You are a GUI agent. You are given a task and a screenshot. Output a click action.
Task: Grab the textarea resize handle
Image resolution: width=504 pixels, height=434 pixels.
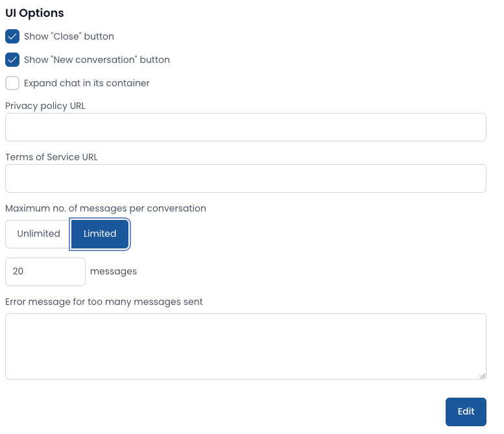click(483, 376)
